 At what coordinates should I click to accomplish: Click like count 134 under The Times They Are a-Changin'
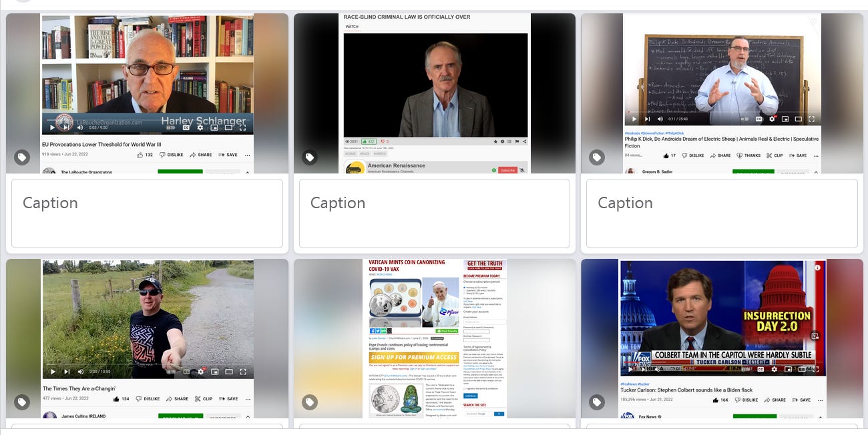121,399
